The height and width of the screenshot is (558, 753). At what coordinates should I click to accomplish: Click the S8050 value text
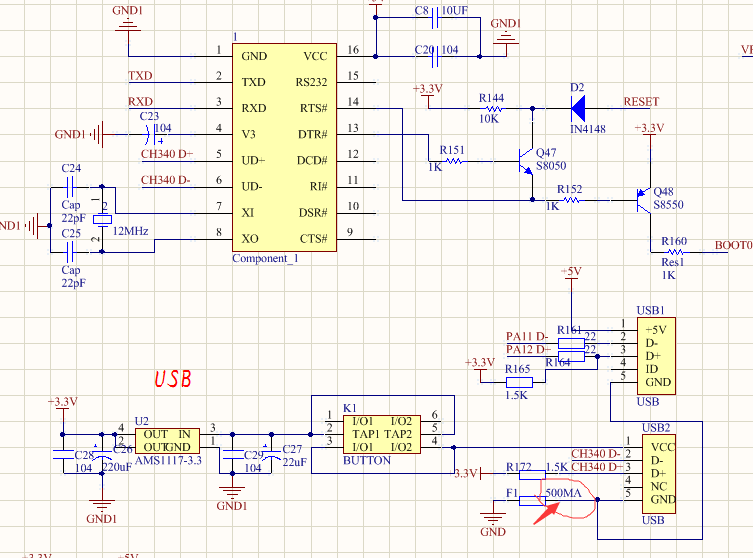(551, 166)
